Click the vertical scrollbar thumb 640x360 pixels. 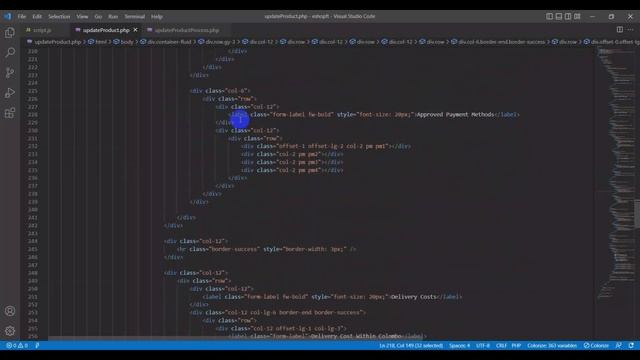point(637,213)
